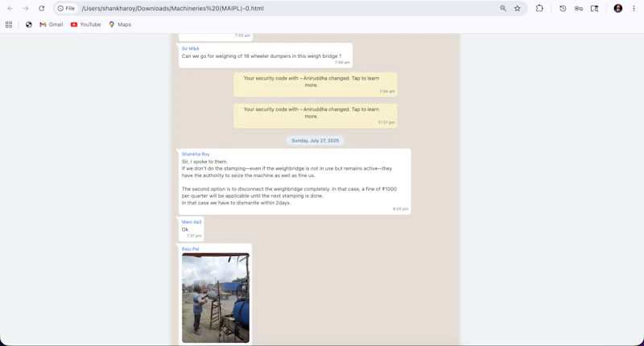Reload the current page
The image size is (644, 346).
pyautogui.click(x=42, y=8)
